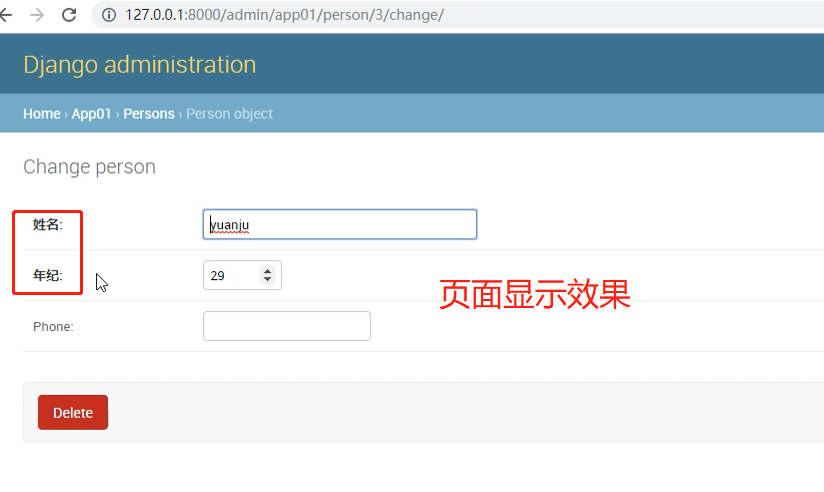This screenshot has height=492, width=824.
Task: Click the 姓名 field label
Action: point(48,224)
